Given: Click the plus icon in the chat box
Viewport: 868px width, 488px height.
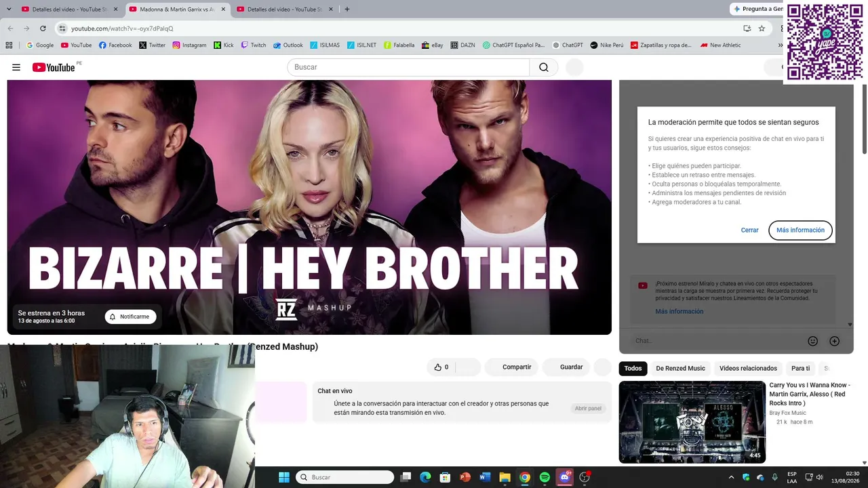Looking at the screenshot, I should click(834, 341).
